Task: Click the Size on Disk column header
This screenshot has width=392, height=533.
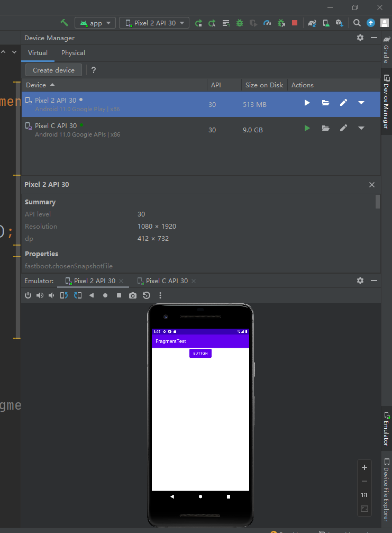Action: click(x=265, y=85)
